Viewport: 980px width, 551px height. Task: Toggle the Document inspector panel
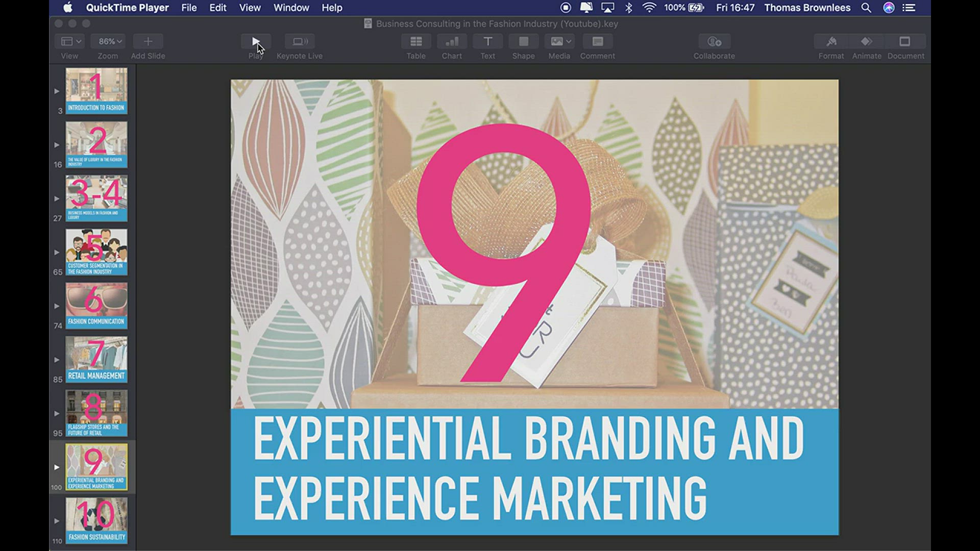[x=905, y=42]
